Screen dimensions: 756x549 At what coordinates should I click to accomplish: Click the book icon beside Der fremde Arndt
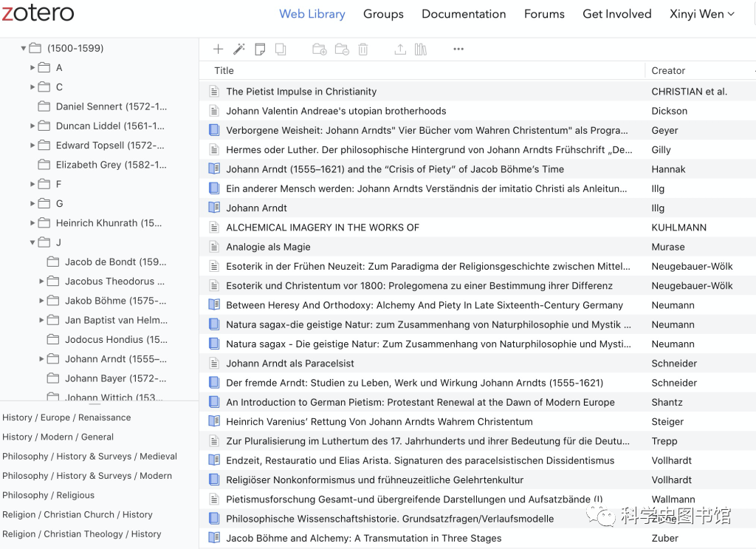214,383
